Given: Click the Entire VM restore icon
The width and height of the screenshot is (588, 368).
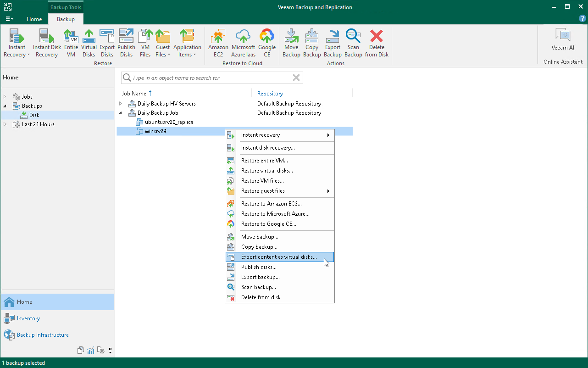Looking at the screenshot, I should point(71,43).
